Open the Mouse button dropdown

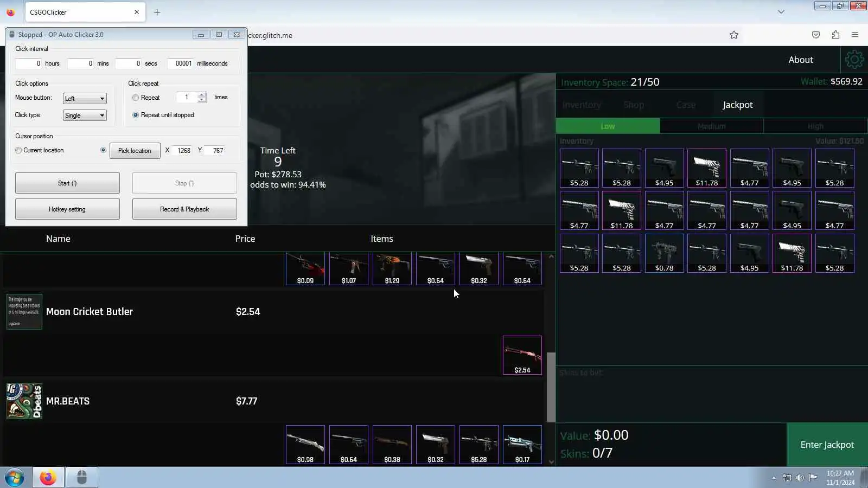85,98
